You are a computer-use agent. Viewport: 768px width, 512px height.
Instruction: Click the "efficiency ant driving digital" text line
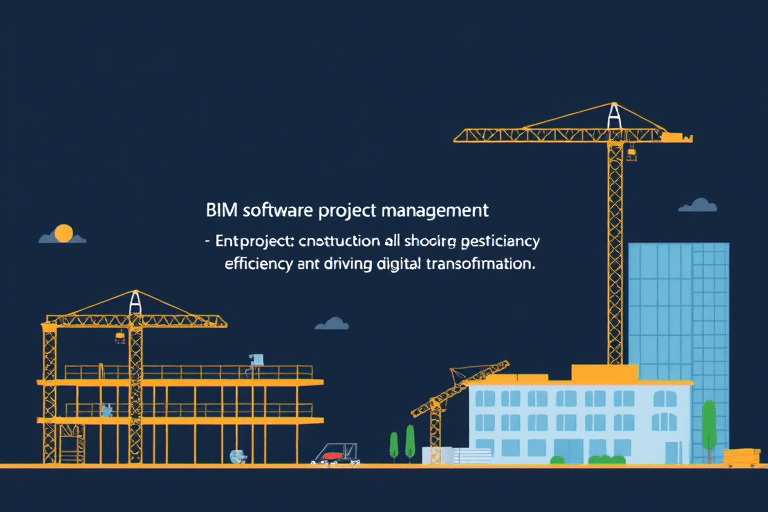pos(378,266)
